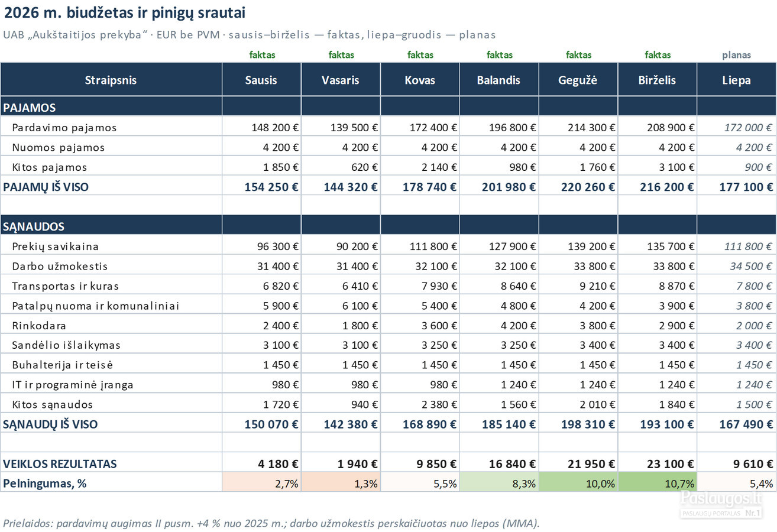
Task: Click the "Kovas" column header
Action: 420,80
